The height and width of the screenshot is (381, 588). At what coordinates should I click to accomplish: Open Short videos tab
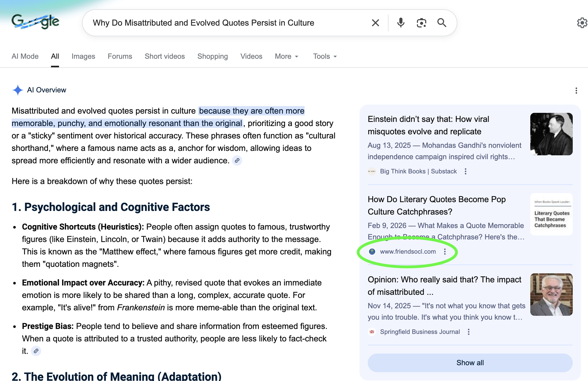[x=165, y=56]
